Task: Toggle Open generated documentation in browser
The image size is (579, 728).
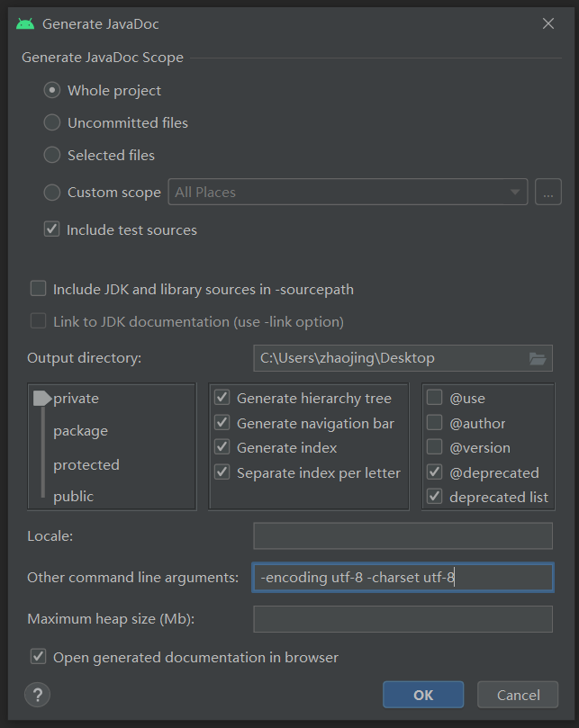Action: coord(38,657)
